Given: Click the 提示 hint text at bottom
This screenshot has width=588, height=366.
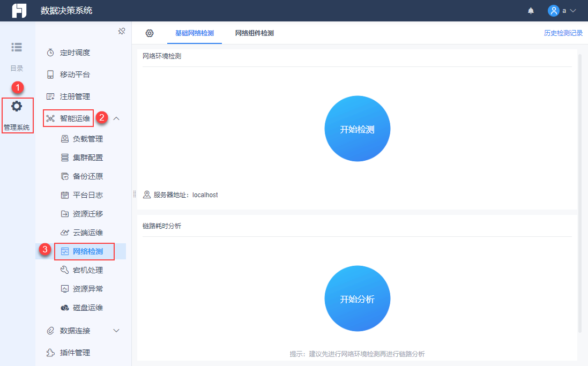Looking at the screenshot, I should (x=357, y=354).
